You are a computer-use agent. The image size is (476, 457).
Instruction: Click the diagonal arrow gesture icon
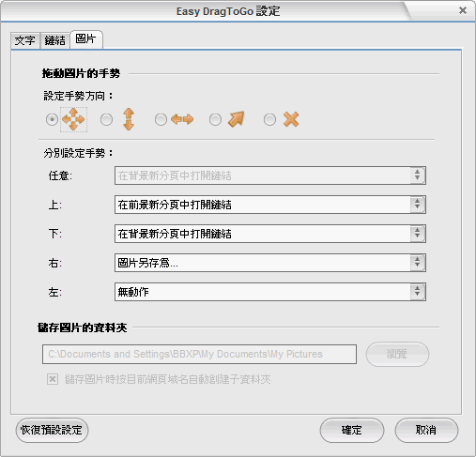237,119
